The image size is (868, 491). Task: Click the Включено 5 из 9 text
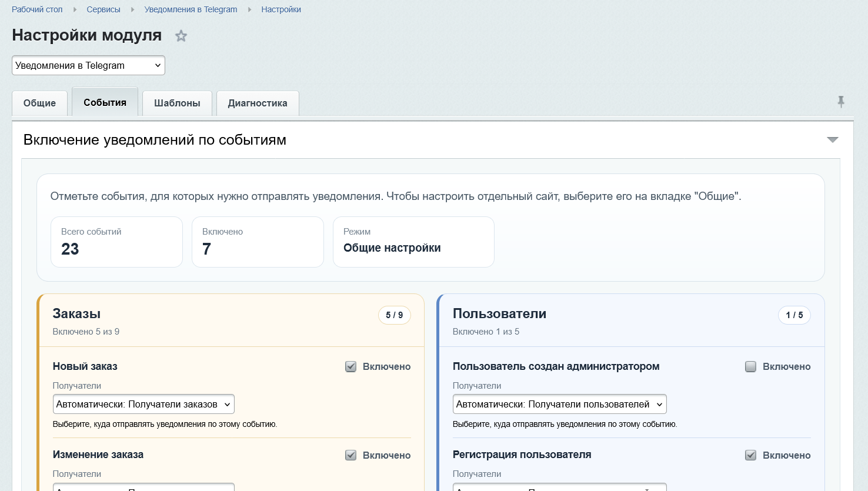(x=86, y=332)
